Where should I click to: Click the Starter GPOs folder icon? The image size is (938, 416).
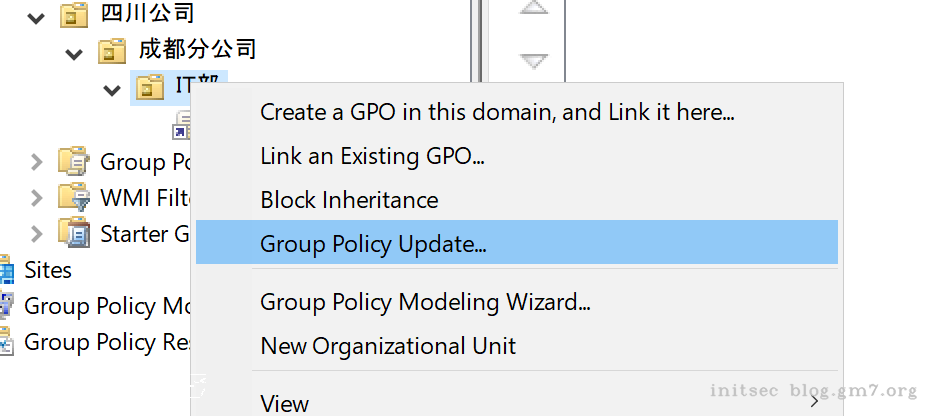tap(74, 233)
